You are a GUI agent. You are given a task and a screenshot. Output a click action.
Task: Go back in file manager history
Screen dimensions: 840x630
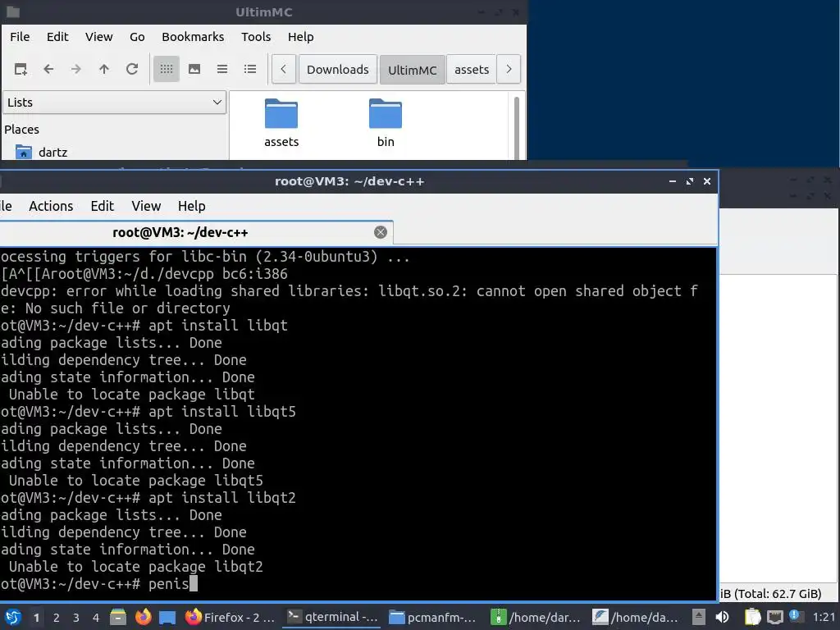coord(48,69)
